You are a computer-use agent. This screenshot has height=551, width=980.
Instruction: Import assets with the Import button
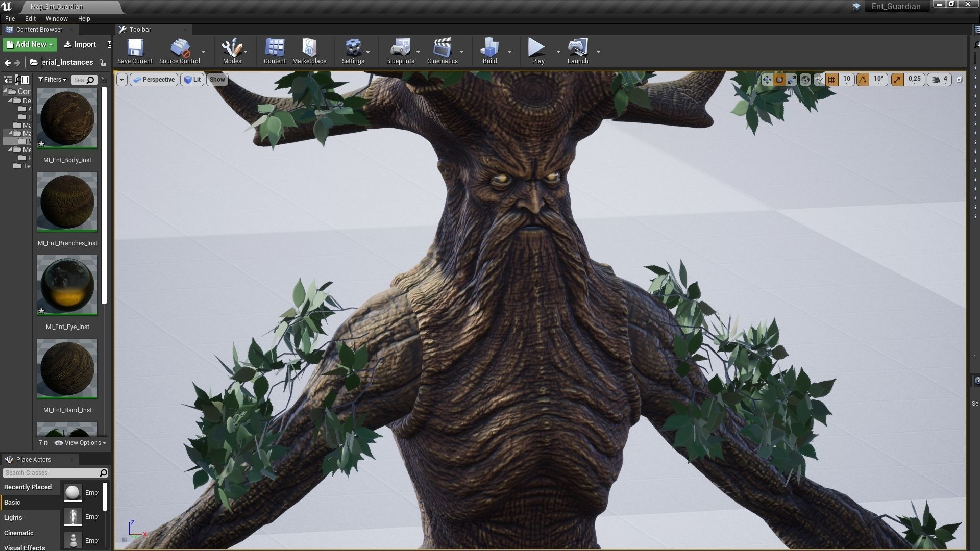(80, 44)
